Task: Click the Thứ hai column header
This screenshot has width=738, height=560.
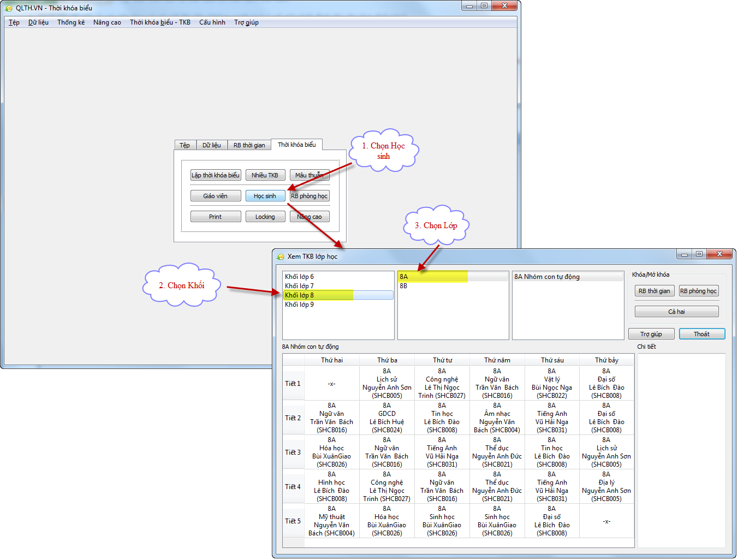Action: pos(332,360)
